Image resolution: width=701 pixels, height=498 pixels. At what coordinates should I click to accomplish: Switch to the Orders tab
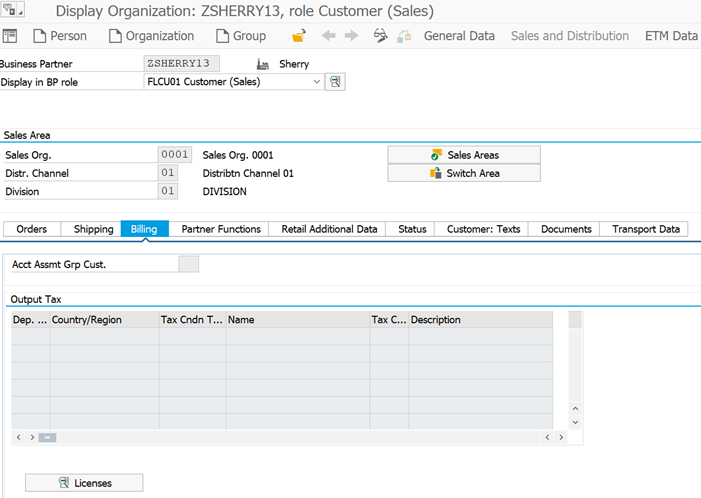(32, 229)
